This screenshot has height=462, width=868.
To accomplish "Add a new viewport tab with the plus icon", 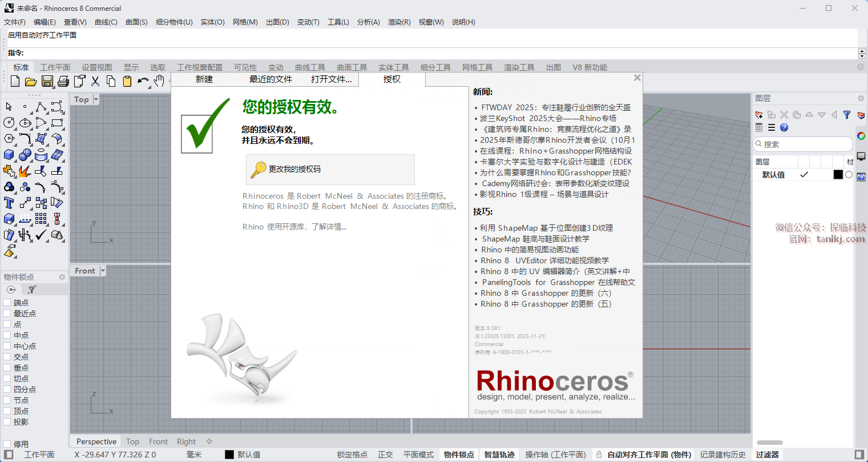I will click(209, 441).
